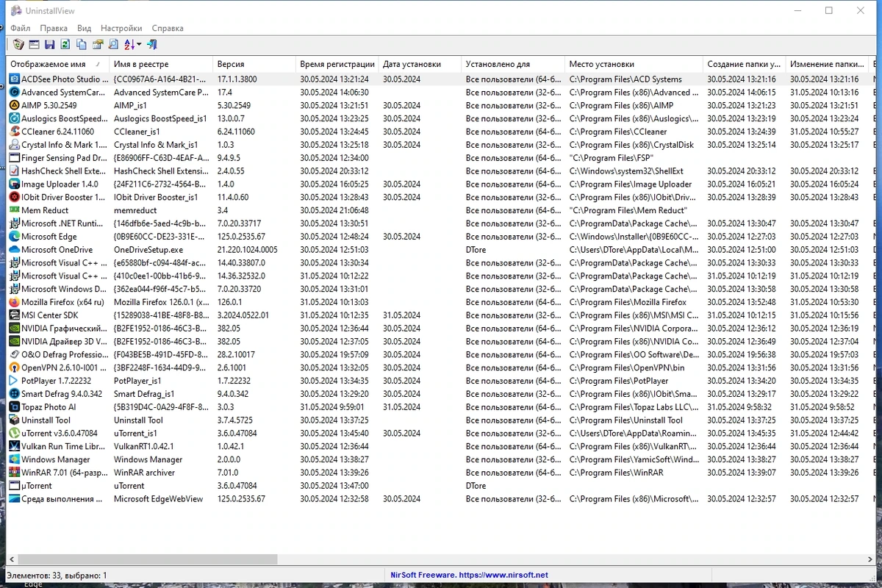Image resolution: width=882 pixels, height=588 pixels.
Task: Click the MSI Center SDK row icon
Action: (14, 315)
